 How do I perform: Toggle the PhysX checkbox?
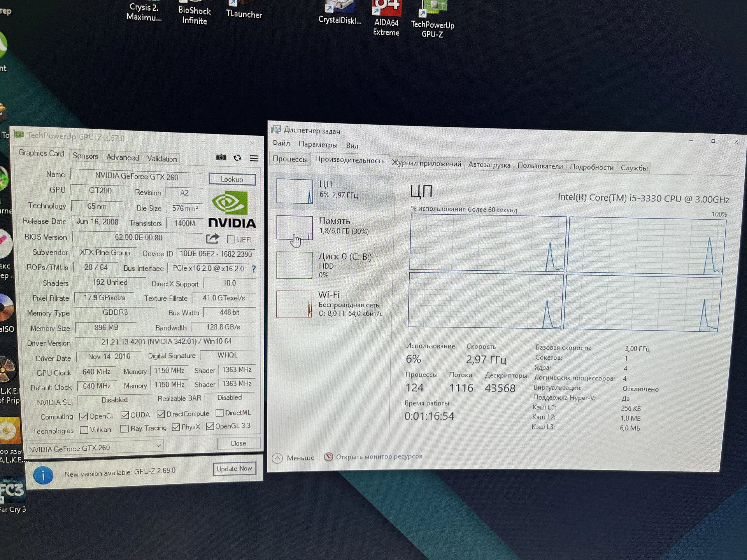[176, 427]
